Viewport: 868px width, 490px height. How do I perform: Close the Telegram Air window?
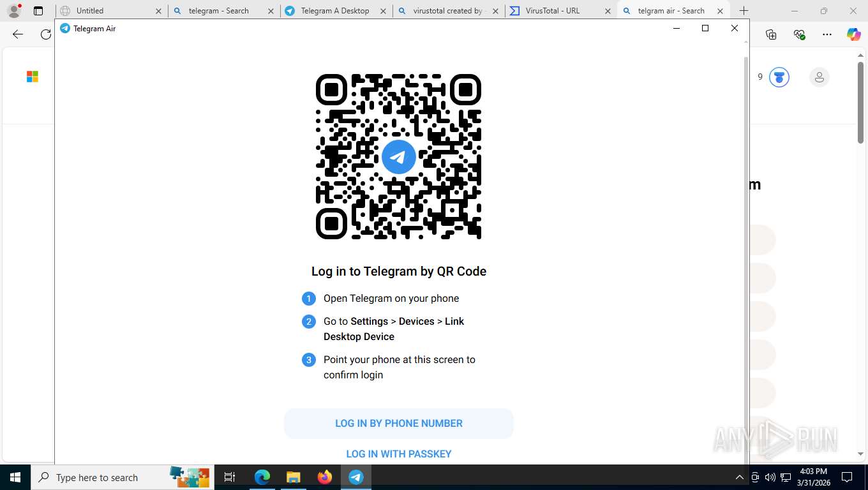[x=735, y=28]
